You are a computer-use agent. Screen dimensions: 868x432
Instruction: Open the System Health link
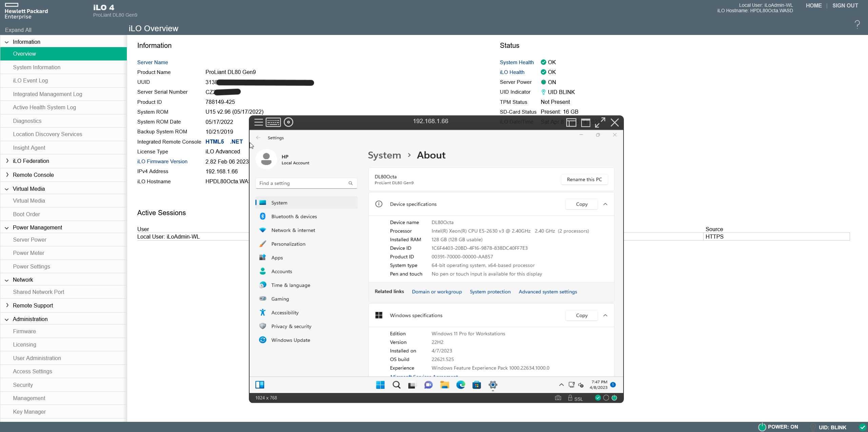[x=516, y=62]
